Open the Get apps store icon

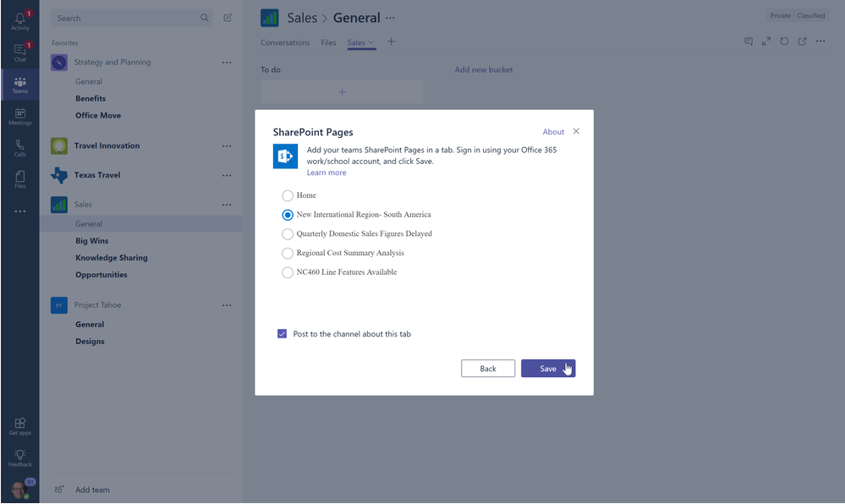coord(20,426)
